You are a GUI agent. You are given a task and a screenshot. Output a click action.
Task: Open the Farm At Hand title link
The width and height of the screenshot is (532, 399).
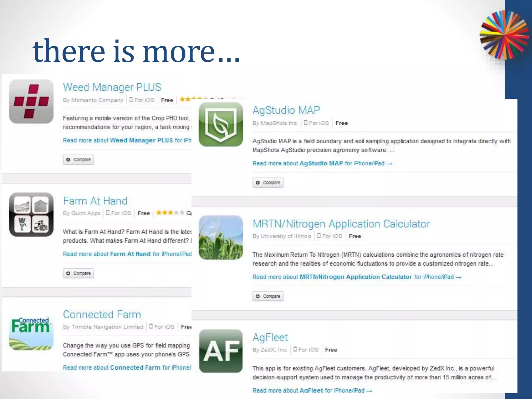[95, 201]
